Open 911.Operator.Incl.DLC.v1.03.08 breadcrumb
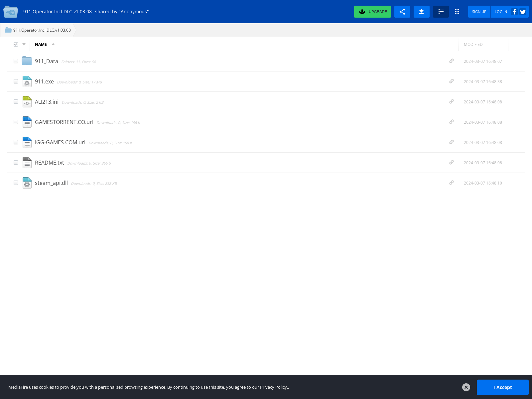 click(x=42, y=30)
